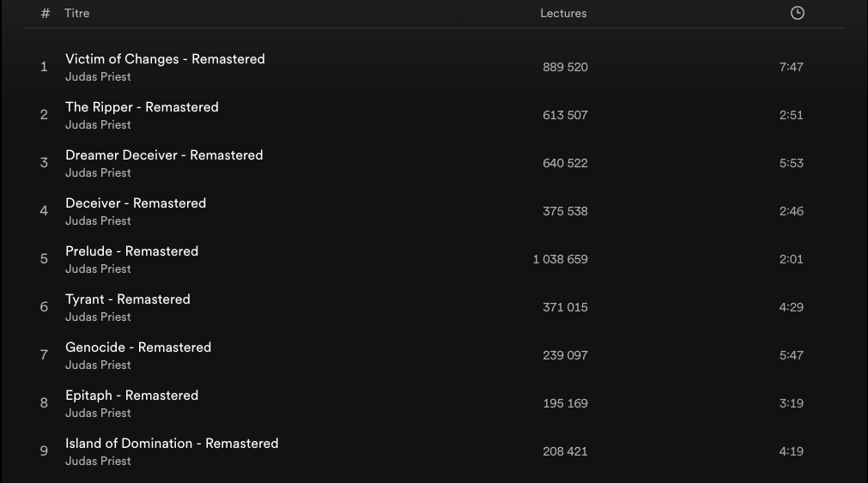The image size is (868, 483).
Task: Click the Lectures column header
Action: click(563, 14)
